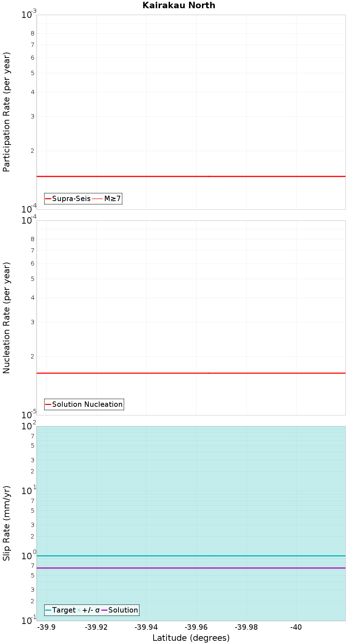Click the red Solution Nucleation legend swatch
This screenshot has width=358, height=644.
click(x=48, y=404)
